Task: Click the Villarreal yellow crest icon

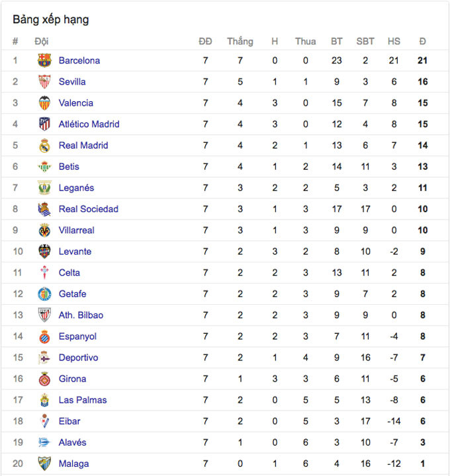Action: click(x=44, y=230)
